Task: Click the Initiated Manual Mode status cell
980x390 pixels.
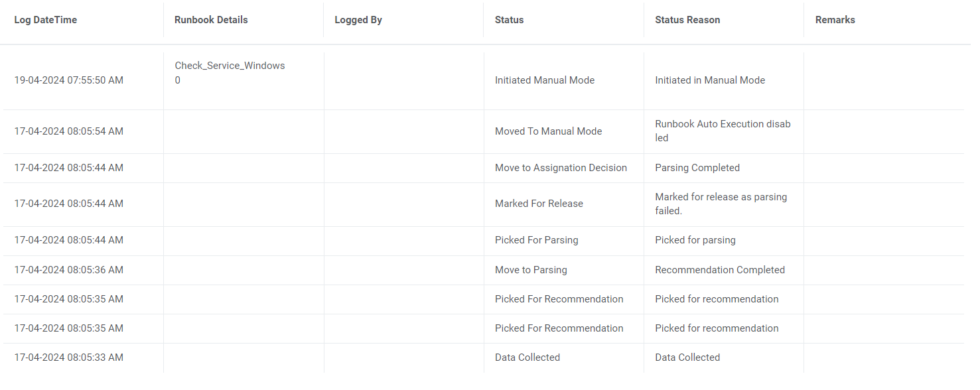Action: (545, 80)
